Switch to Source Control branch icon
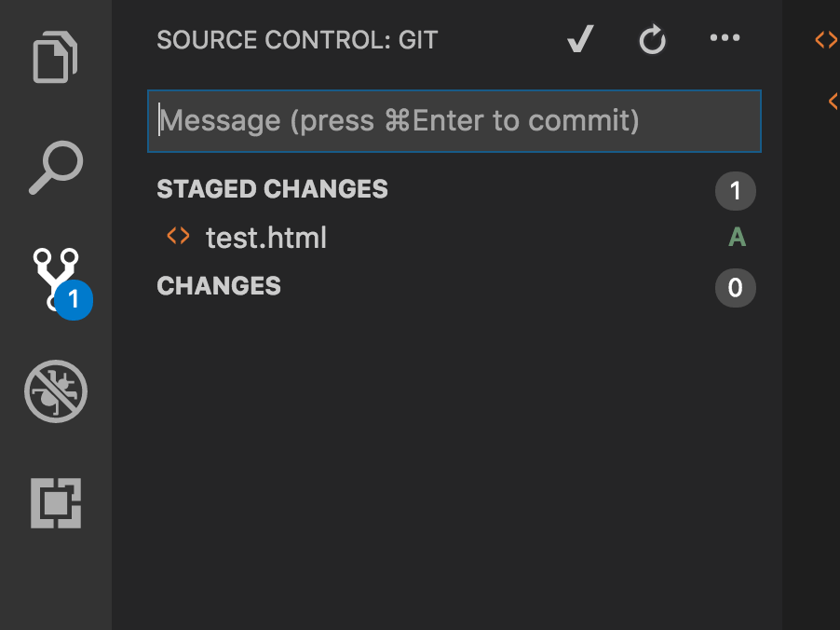Viewport: 840px width, 630px height. (x=56, y=277)
